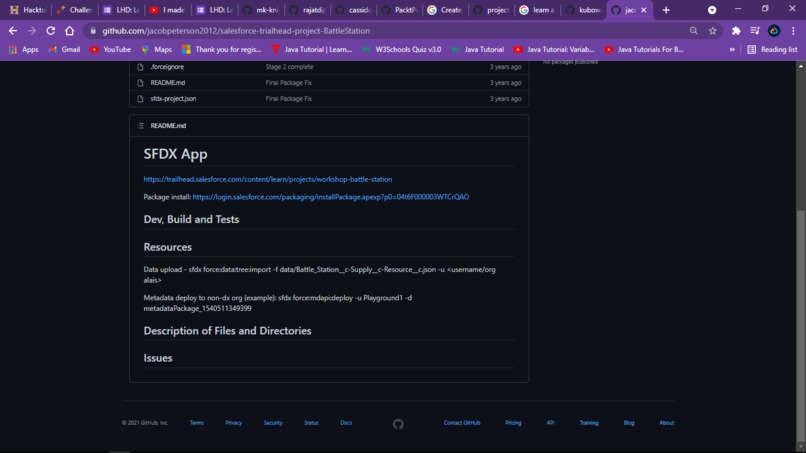
Task: Switch to the Create Google tab
Action: (x=445, y=10)
